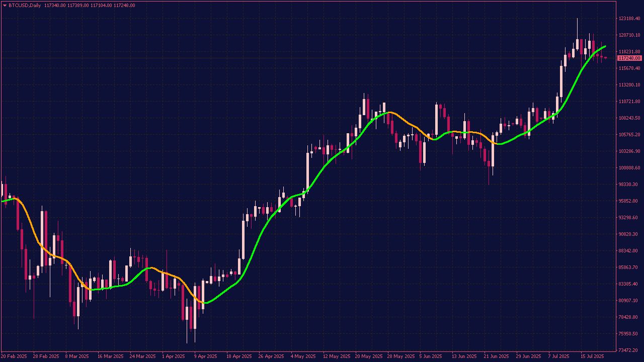644x362 pixels.
Task: Click the BTCUSD,Daily symbol label
Action: 25,5
